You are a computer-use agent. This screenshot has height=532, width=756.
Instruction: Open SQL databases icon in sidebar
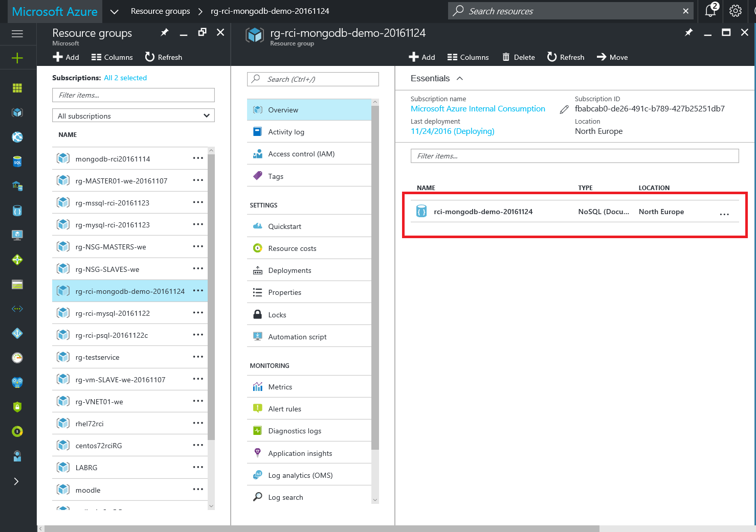point(17,161)
